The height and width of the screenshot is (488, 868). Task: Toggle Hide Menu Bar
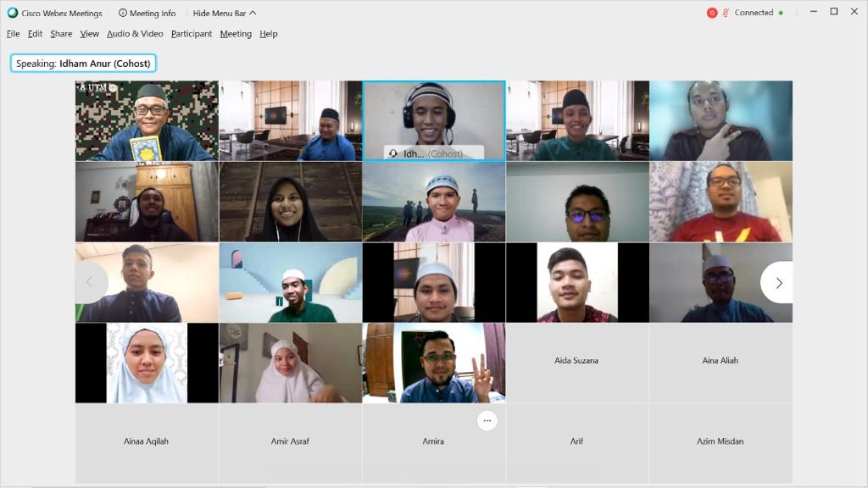coord(220,13)
